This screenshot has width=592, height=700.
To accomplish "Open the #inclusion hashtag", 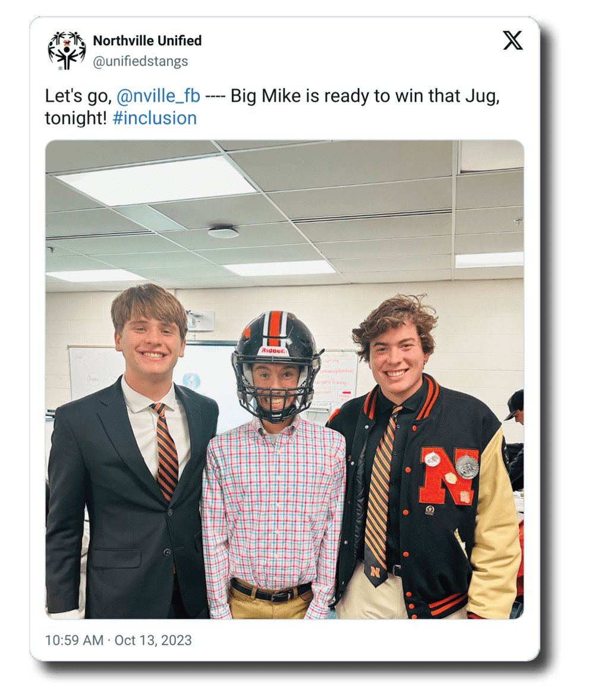I will [155, 118].
